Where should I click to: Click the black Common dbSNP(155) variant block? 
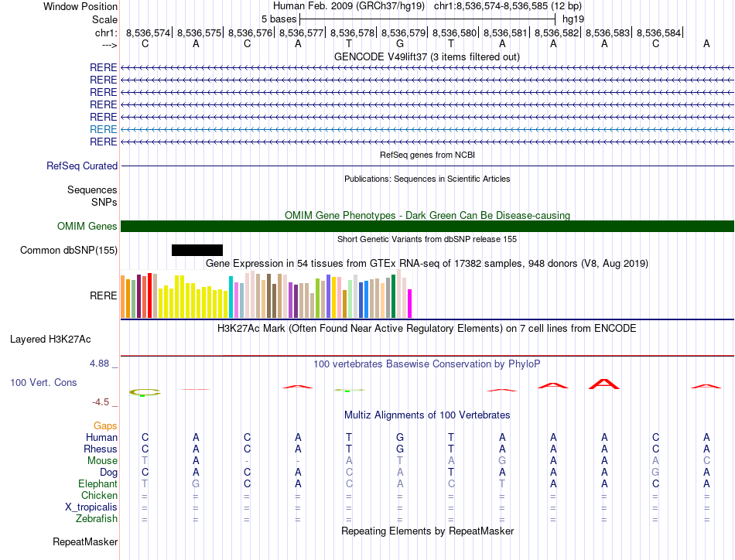click(197, 251)
